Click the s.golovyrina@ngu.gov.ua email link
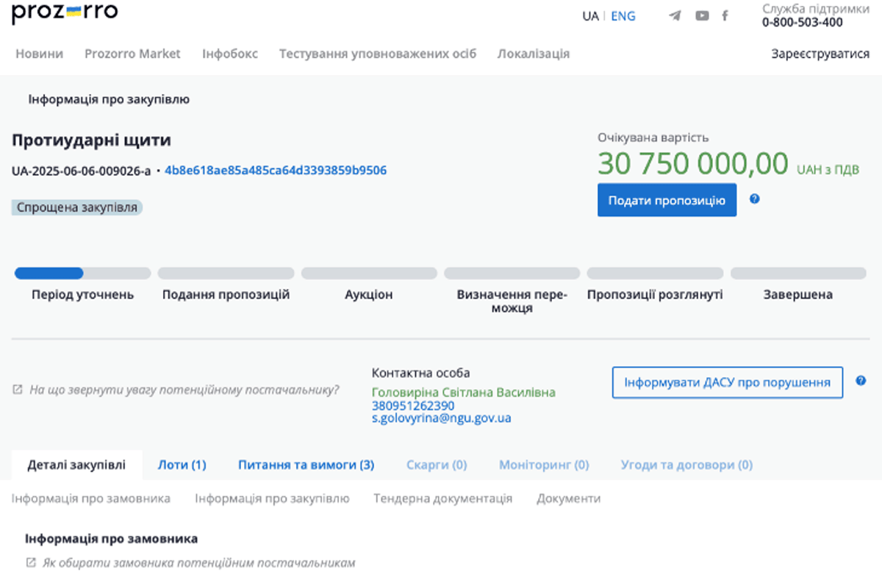The image size is (882, 588). (442, 418)
